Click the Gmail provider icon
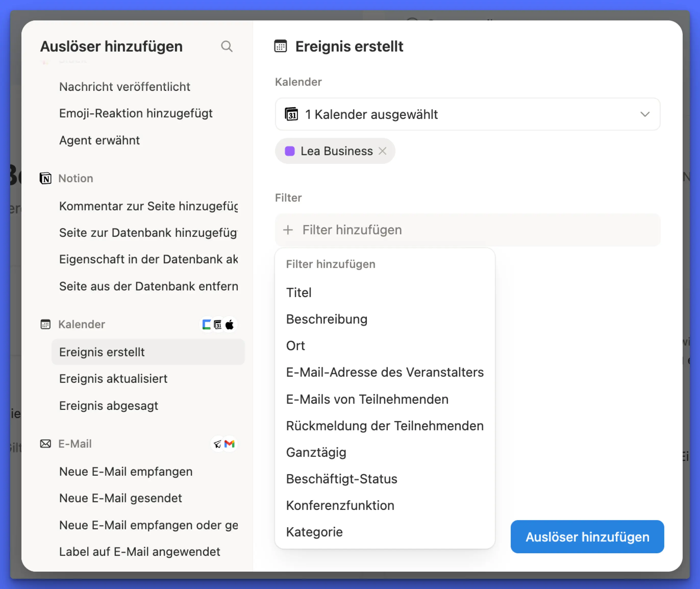The height and width of the screenshot is (589, 700). (x=230, y=444)
